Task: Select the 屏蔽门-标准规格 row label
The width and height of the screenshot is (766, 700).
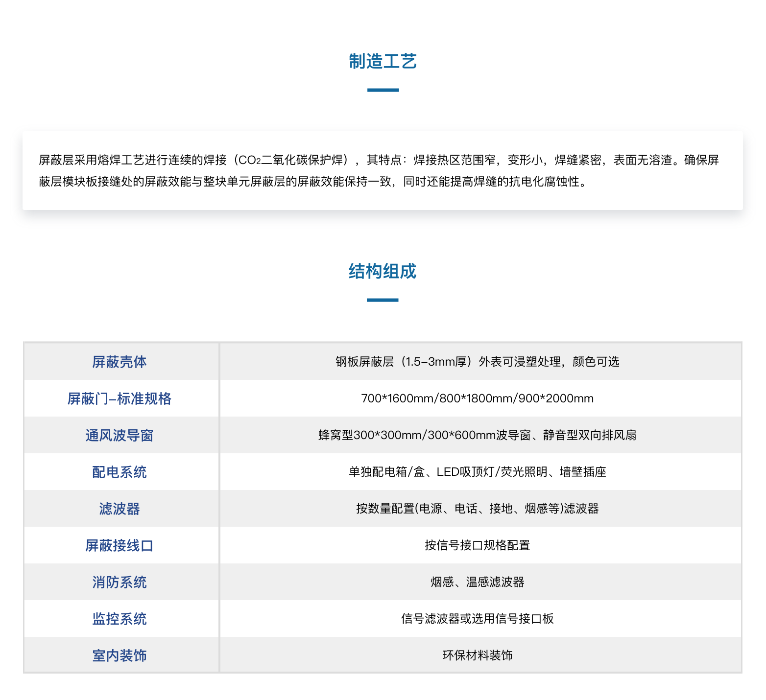Action: coord(119,398)
